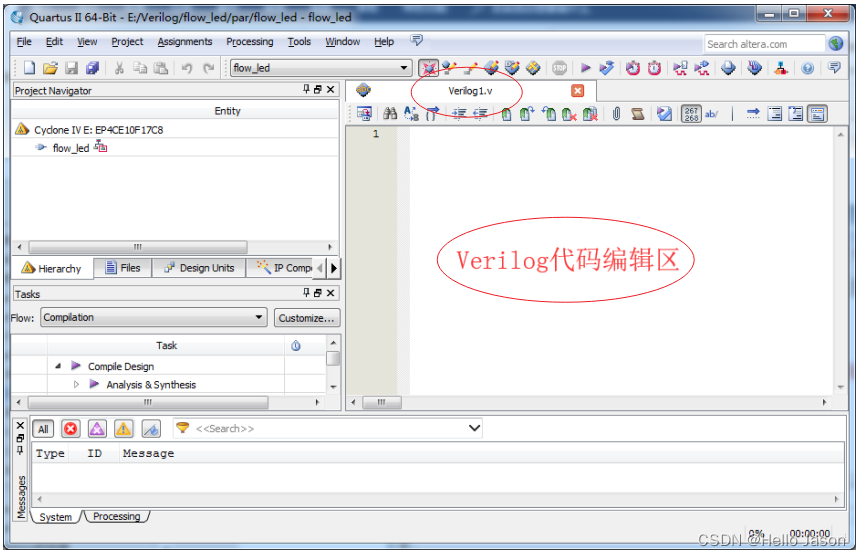Open the Processing menu

point(250,42)
